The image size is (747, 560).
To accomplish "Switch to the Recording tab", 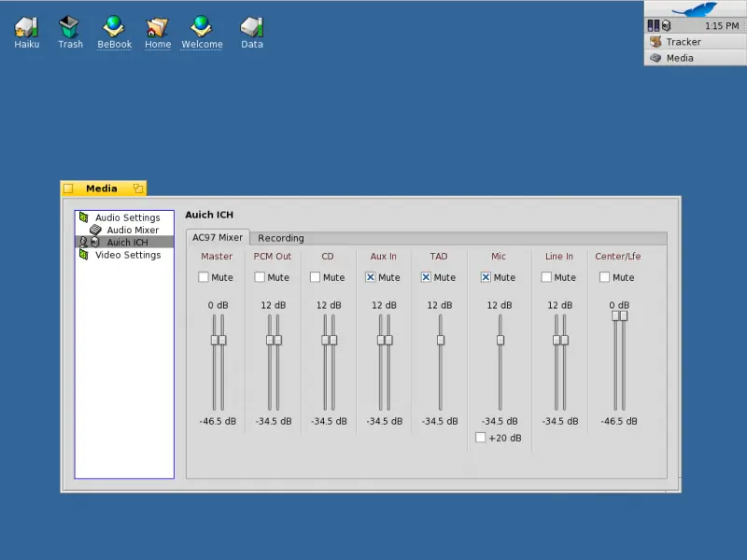I will pyautogui.click(x=281, y=238).
